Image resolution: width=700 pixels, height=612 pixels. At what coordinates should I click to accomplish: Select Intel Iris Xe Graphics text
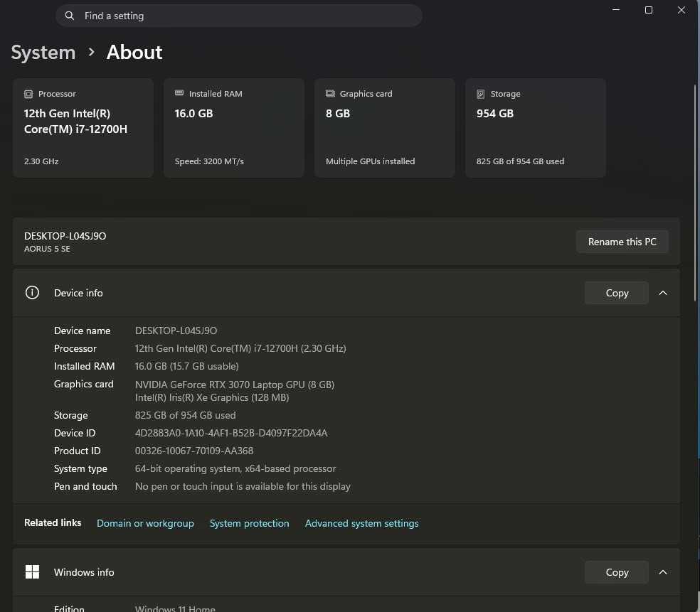[212, 397]
